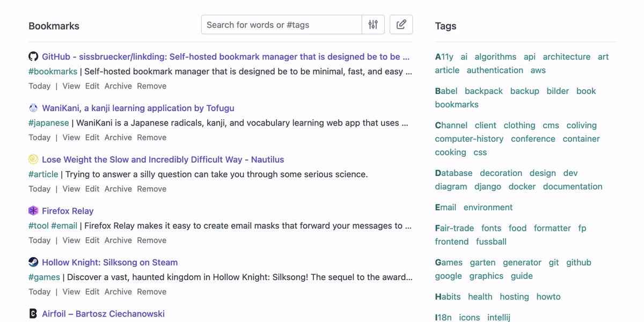Click the WaniKani favicon icon
This screenshot has width=644, height=322.
coord(33,108)
